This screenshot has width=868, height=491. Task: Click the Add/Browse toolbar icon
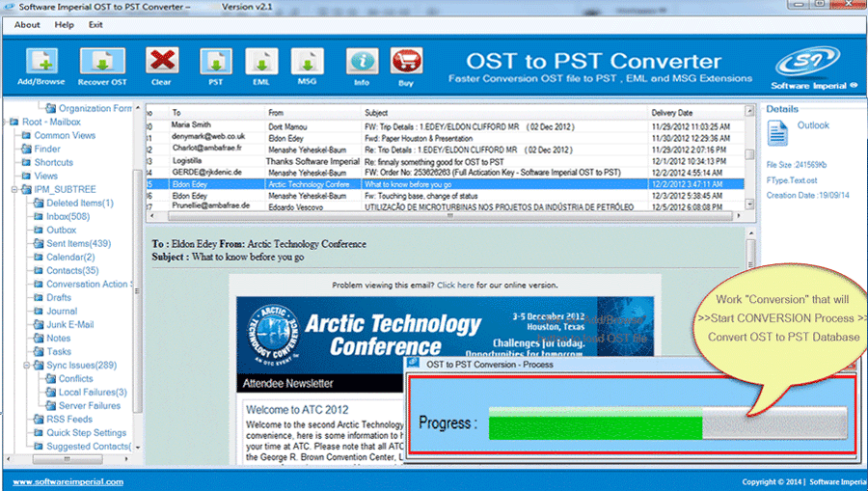click(41, 61)
